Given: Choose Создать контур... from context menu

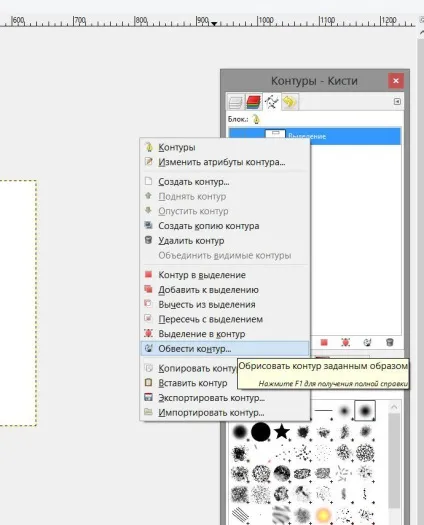Looking at the screenshot, I should tap(225, 182).
